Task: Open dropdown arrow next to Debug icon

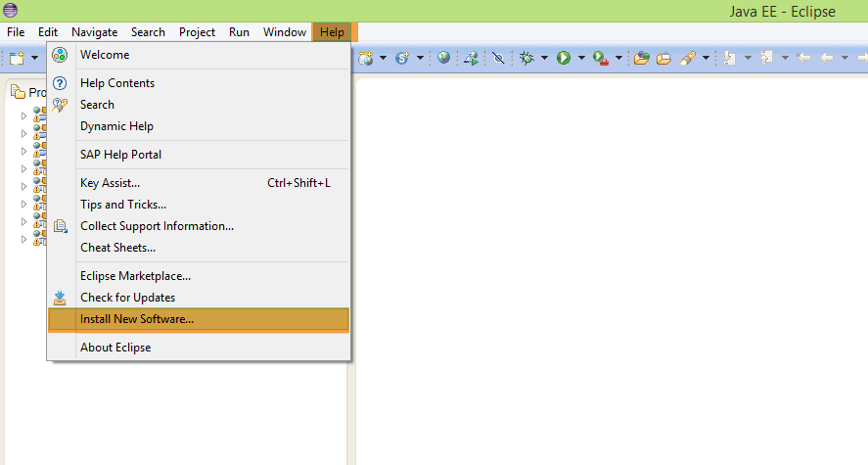Action: click(543, 58)
